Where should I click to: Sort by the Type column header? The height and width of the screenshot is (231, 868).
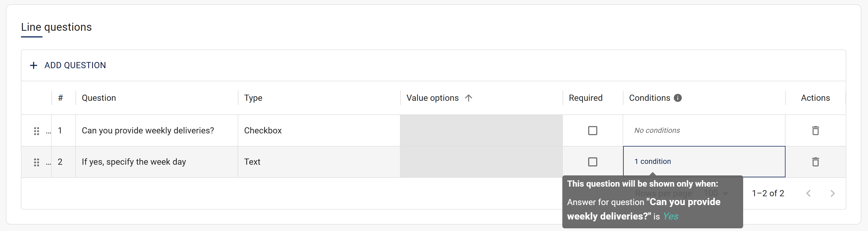click(253, 98)
